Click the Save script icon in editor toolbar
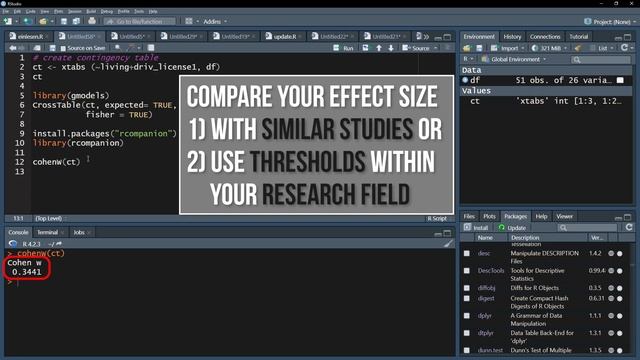The image size is (640, 360). point(52,48)
